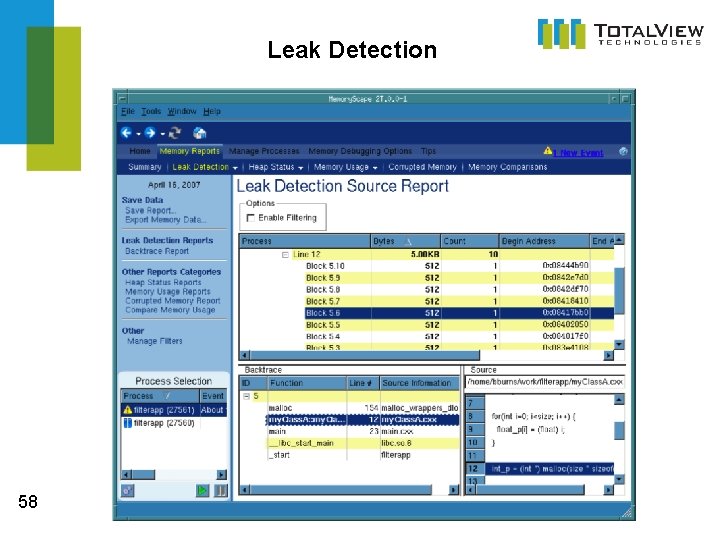Open the Summary report sub-tab

(x=145, y=167)
